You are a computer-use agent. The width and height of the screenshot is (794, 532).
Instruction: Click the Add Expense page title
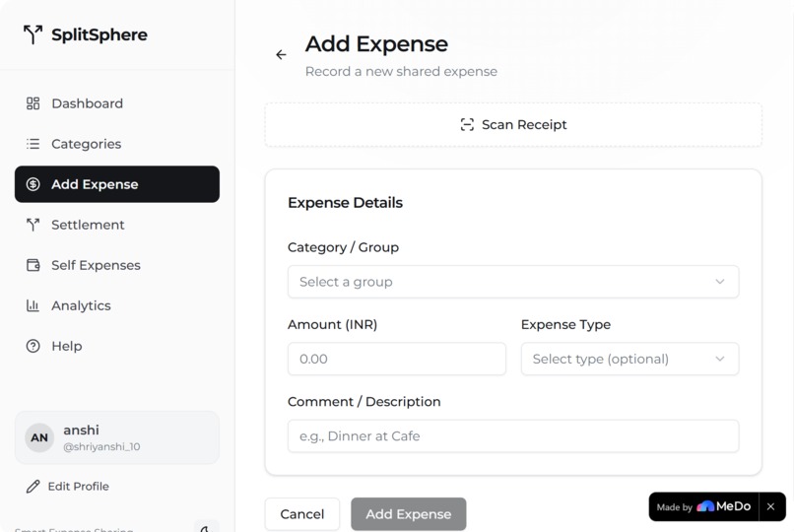coord(376,44)
